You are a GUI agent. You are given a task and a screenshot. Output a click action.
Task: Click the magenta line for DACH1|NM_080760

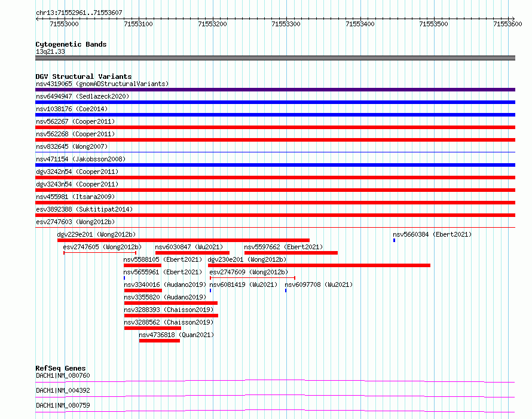(x=275, y=381)
